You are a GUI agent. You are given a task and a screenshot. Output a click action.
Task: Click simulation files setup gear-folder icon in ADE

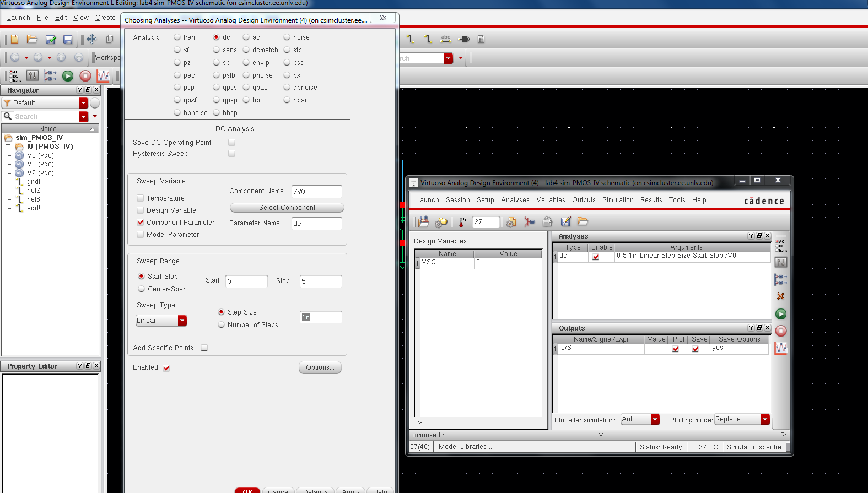tap(441, 222)
